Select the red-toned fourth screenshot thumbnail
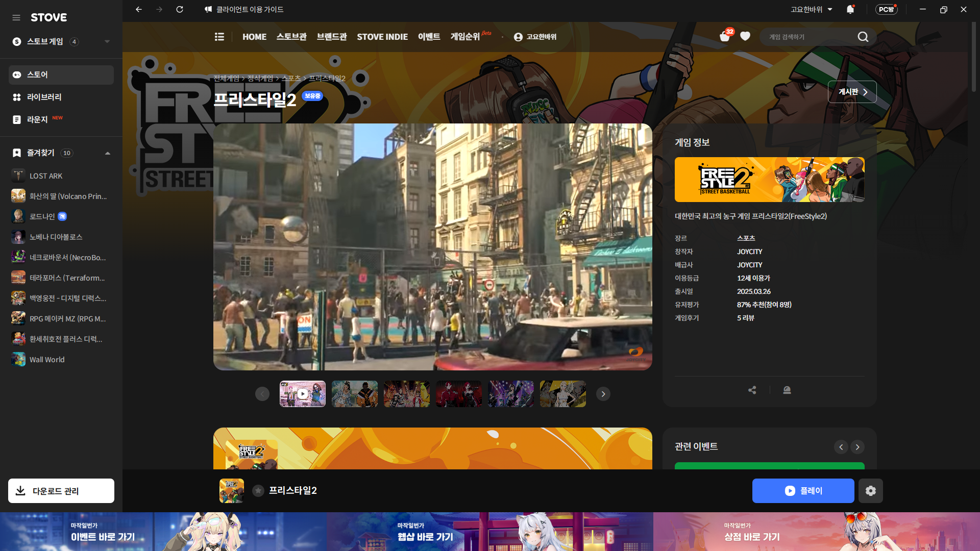 point(459,394)
